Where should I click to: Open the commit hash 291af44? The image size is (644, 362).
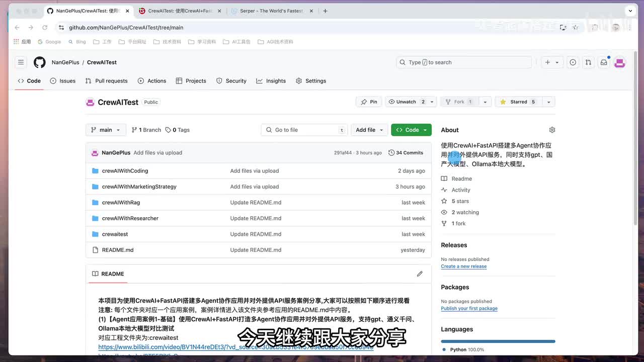click(x=343, y=153)
